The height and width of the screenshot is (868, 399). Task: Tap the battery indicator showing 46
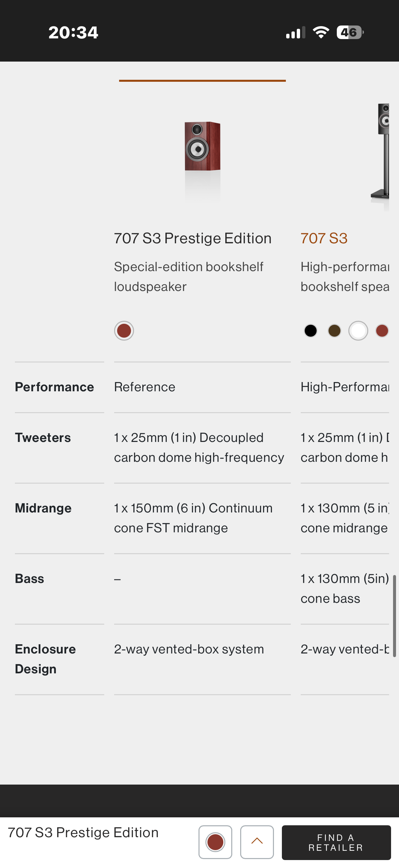350,32
